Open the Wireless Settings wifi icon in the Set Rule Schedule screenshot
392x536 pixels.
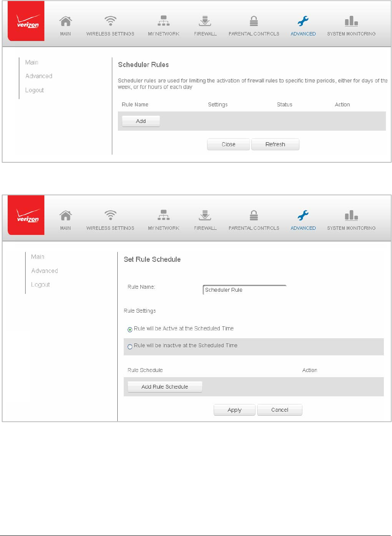coord(110,216)
